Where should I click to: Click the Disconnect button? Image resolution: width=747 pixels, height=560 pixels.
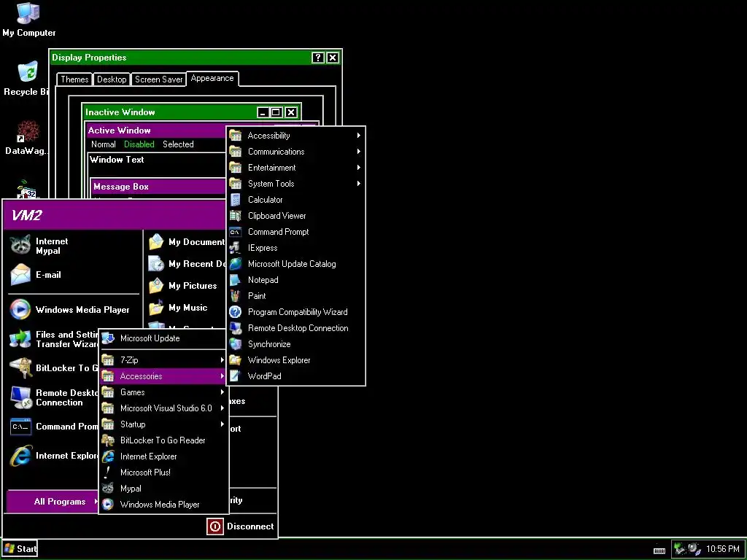coord(241,526)
